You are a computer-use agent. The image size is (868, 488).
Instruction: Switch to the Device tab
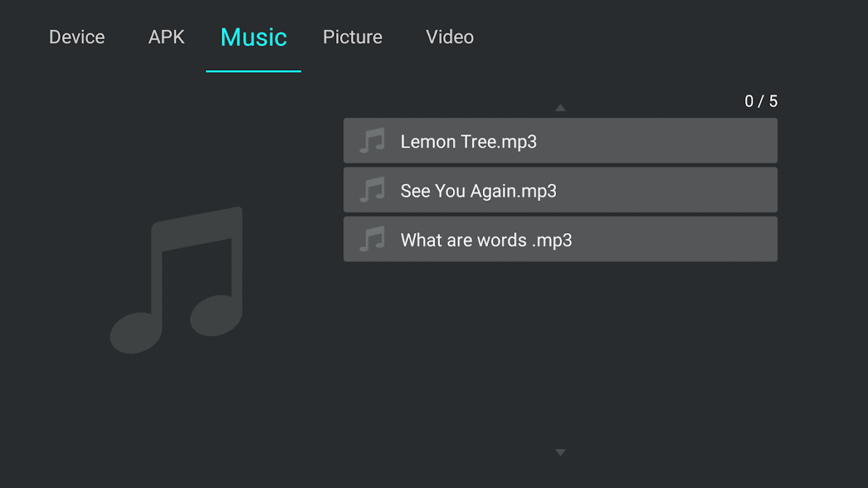coord(77,37)
